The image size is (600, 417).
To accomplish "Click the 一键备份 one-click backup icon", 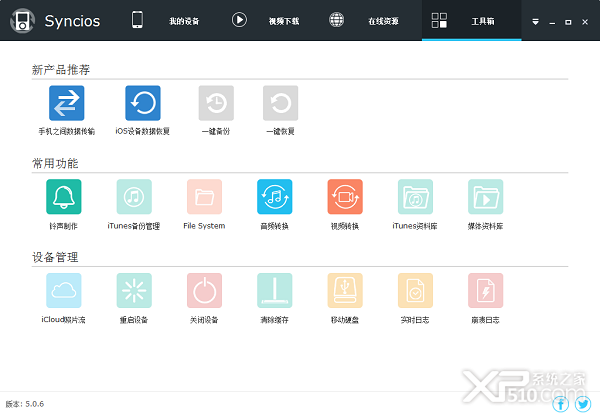I will pyautogui.click(x=216, y=103).
